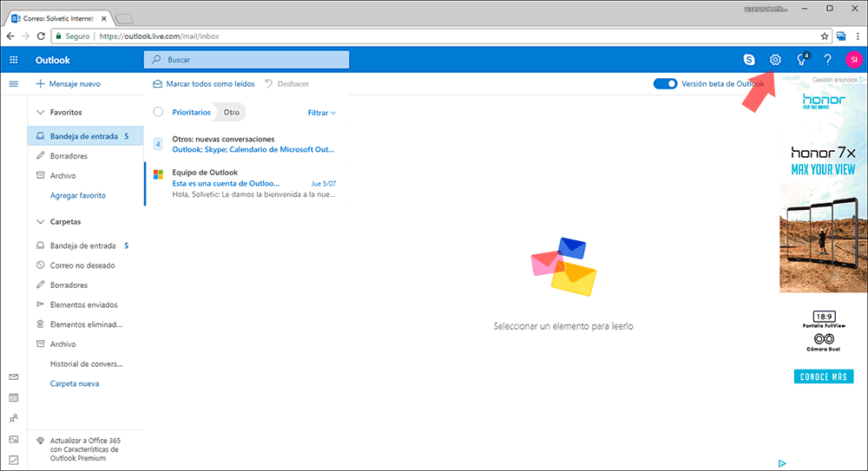This screenshot has height=471, width=868.
Task: Click the browser Forward arrow
Action: [25, 36]
